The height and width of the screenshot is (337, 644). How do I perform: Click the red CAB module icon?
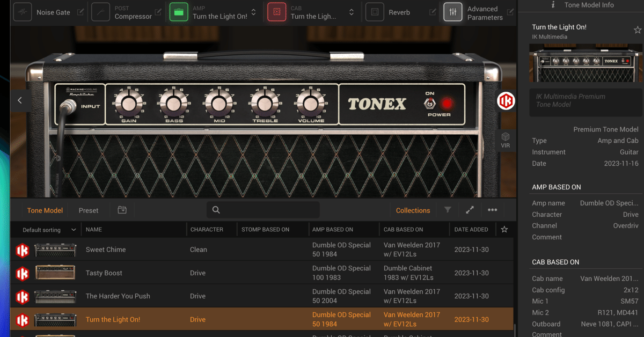[x=277, y=12]
